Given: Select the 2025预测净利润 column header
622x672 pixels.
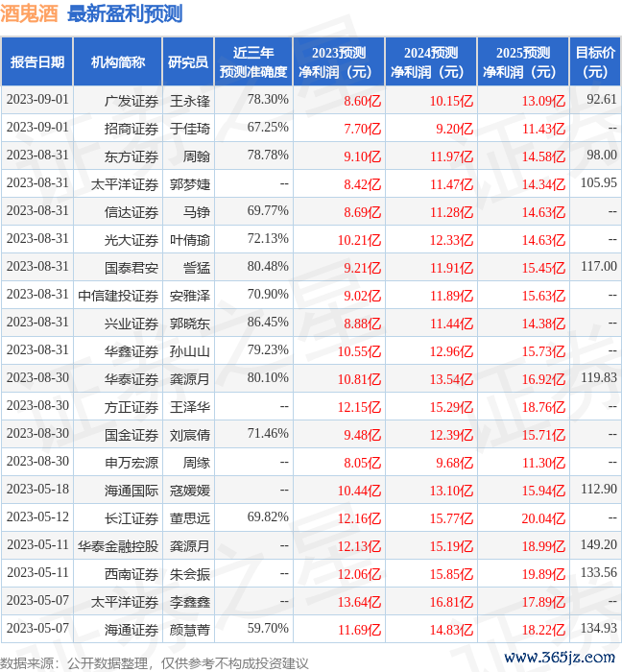Looking at the screenshot, I should pyautogui.click(x=523, y=62).
